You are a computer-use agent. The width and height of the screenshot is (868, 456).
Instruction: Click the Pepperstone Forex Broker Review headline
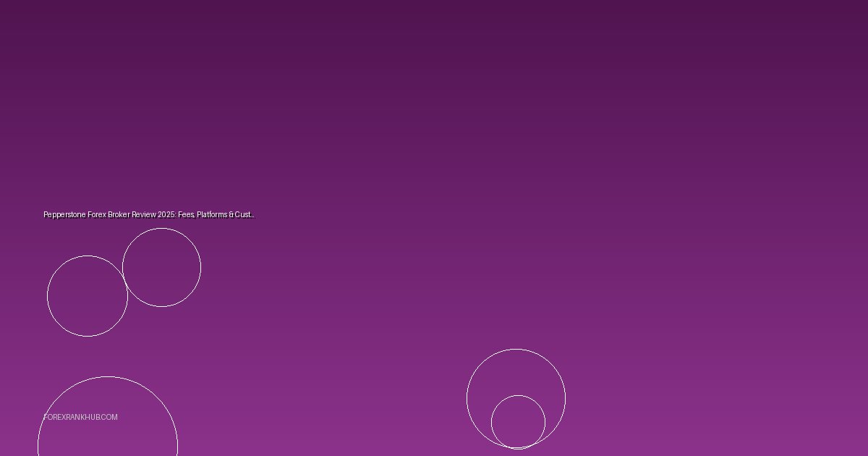pyautogui.click(x=148, y=214)
